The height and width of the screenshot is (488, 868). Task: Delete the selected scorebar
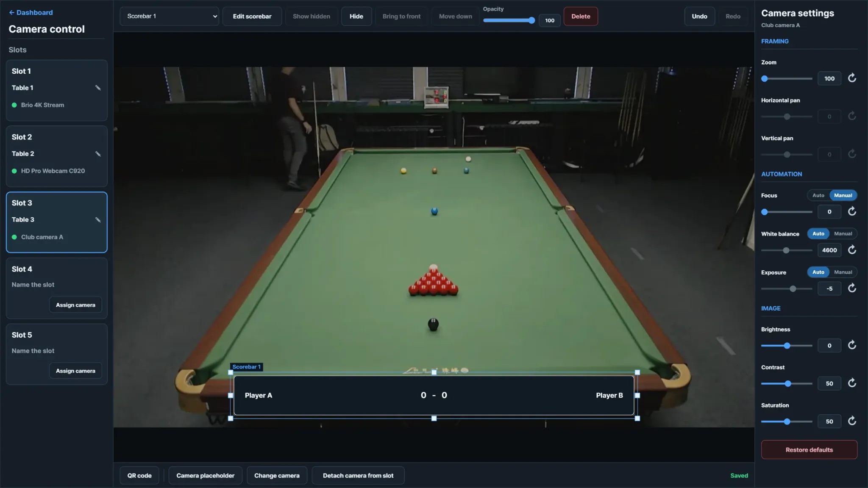581,17
